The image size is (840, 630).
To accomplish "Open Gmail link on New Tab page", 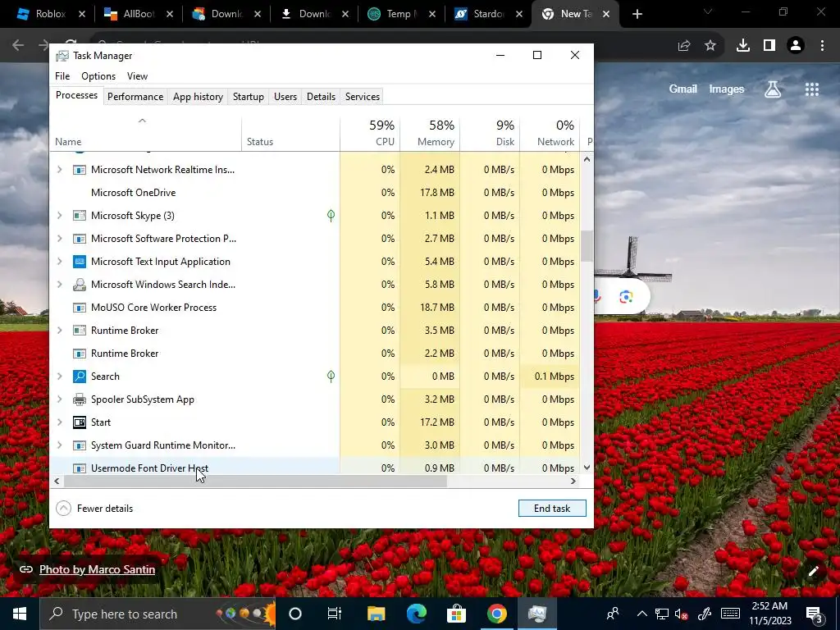I will pyautogui.click(x=682, y=89).
